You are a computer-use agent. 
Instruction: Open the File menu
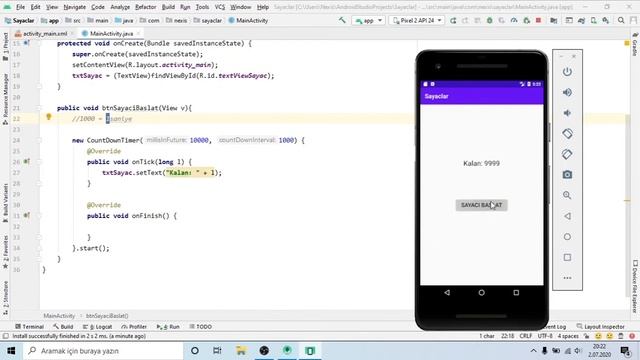point(20,7)
